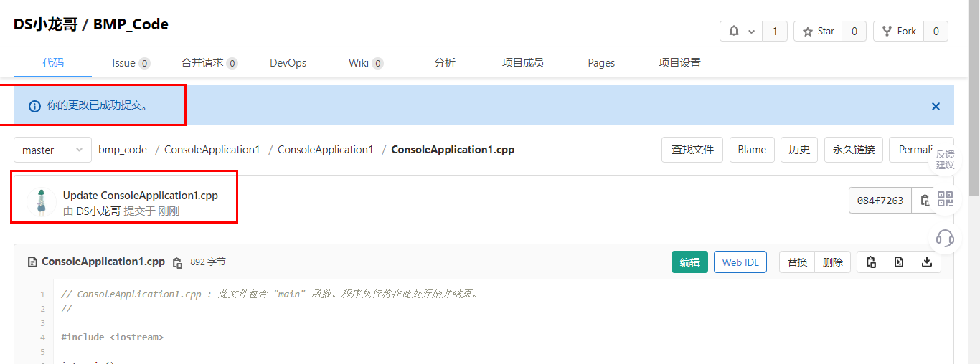Image resolution: width=980 pixels, height=364 pixels.
Task: Open author DS小龙哥 profile link
Action: [x=98, y=211]
